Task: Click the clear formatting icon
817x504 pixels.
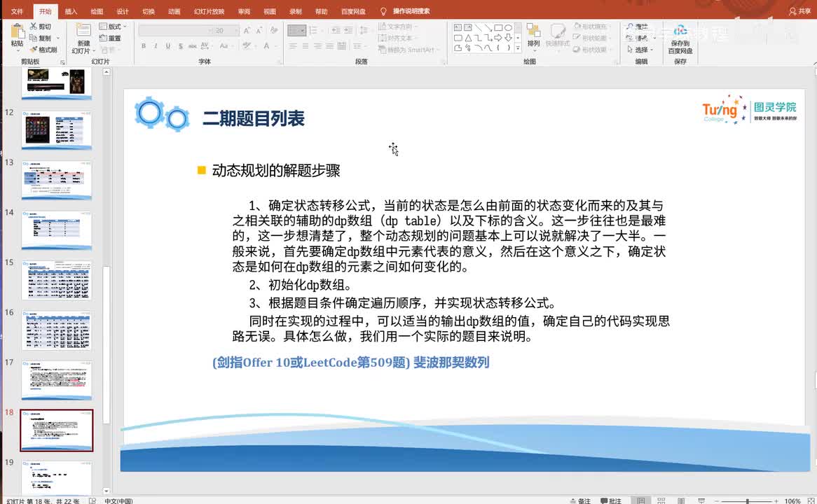Action: click(x=274, y=30)
